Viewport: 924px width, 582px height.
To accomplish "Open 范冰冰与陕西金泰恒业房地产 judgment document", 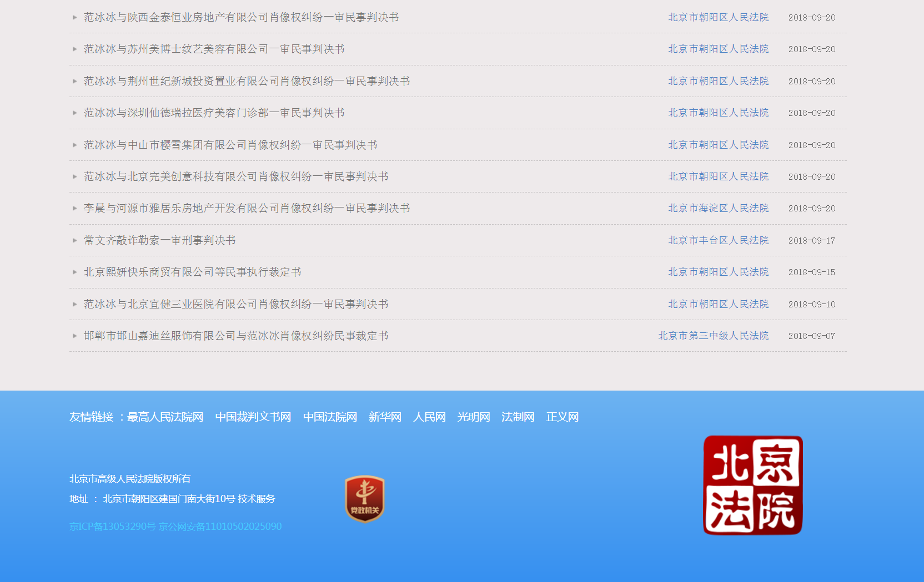I will pos(241,17).
